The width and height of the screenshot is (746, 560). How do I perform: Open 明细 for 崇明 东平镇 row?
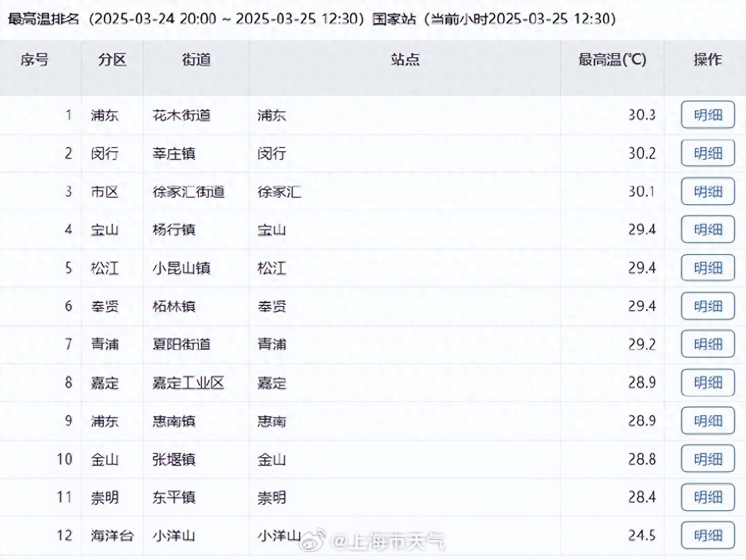pyautogui.click(x=708, y=497)
